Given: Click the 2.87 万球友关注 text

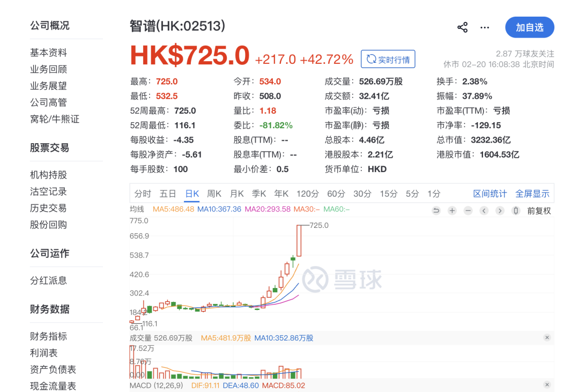Looking at the screenshot, I should click(525, 54).
